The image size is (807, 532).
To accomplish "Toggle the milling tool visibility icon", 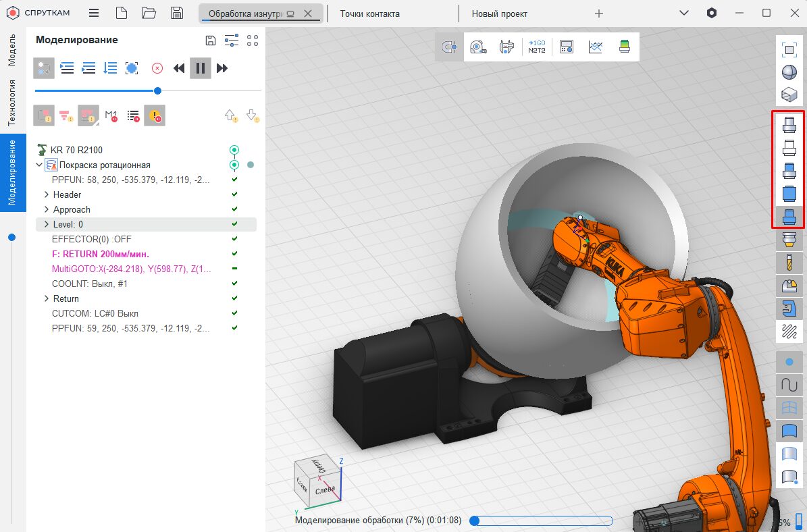I will click(788, 263).
